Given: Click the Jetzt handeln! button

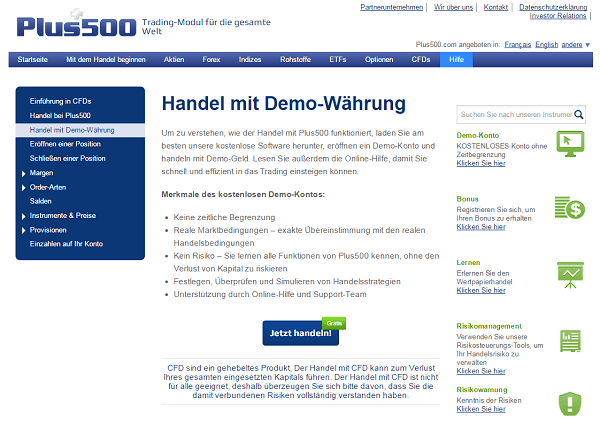Looking at the screenshot, I should [x=301, y=333].
